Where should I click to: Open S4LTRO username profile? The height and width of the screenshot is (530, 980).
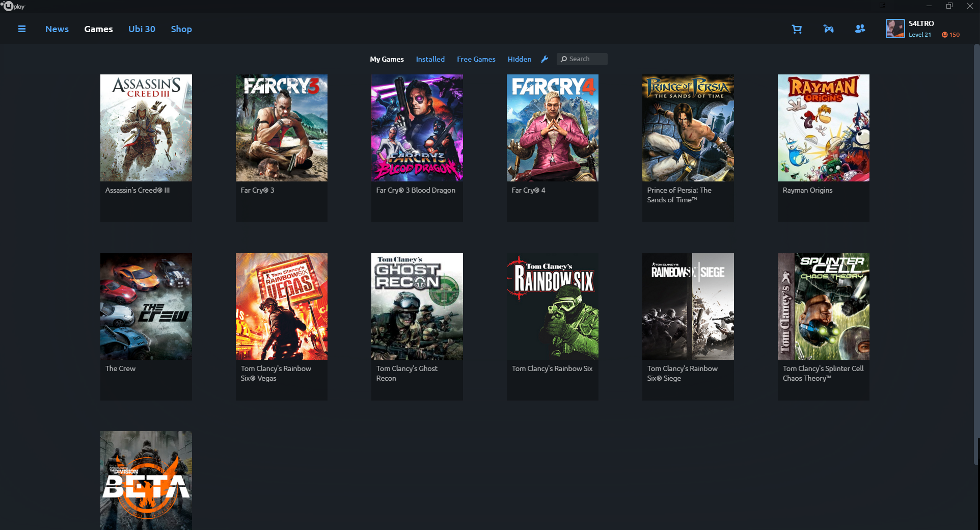point(921,23)
